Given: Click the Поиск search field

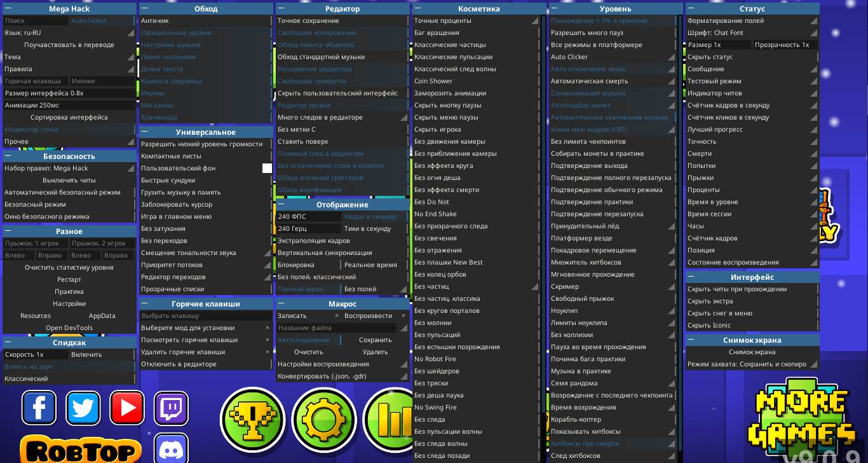Looking at the screenshot, I should 35,21.
